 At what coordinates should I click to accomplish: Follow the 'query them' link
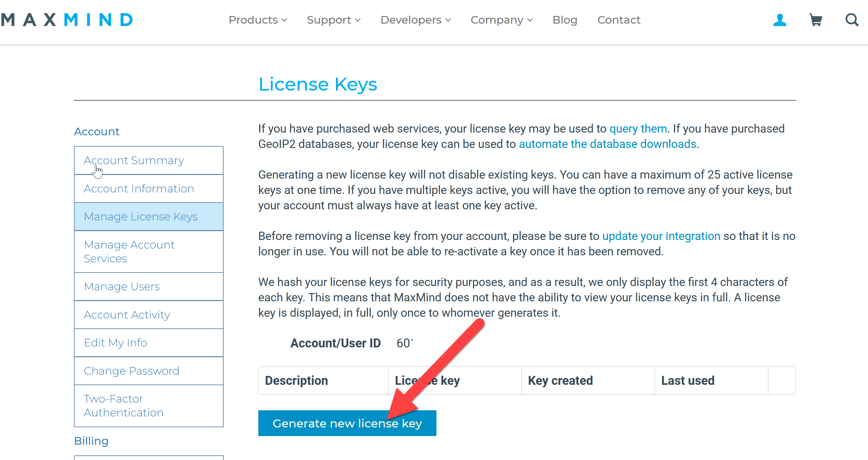click(638, 129)
